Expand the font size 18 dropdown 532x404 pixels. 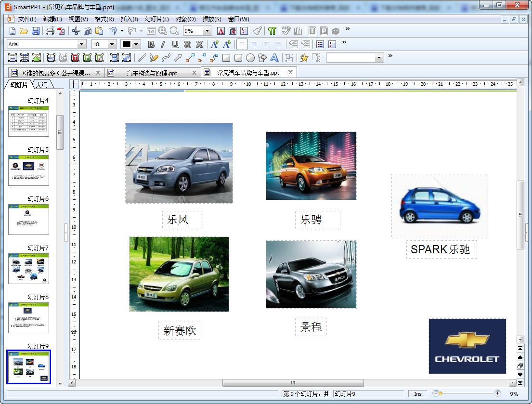click(x=112, y=44)
